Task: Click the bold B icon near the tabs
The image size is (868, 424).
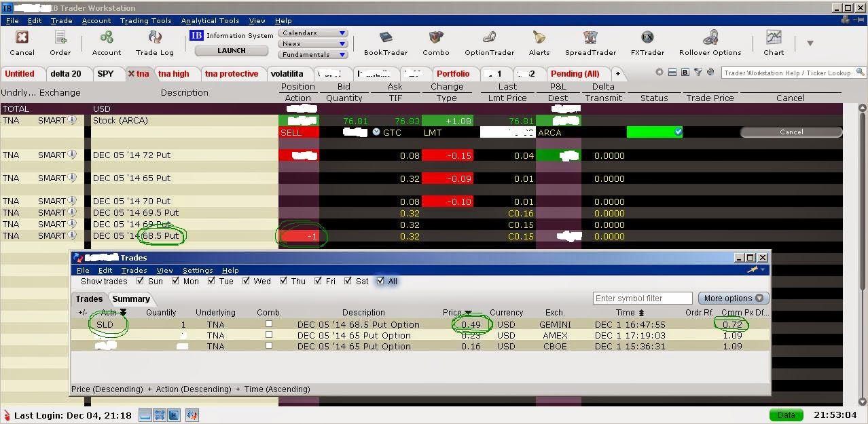Action: click(685, 73)
